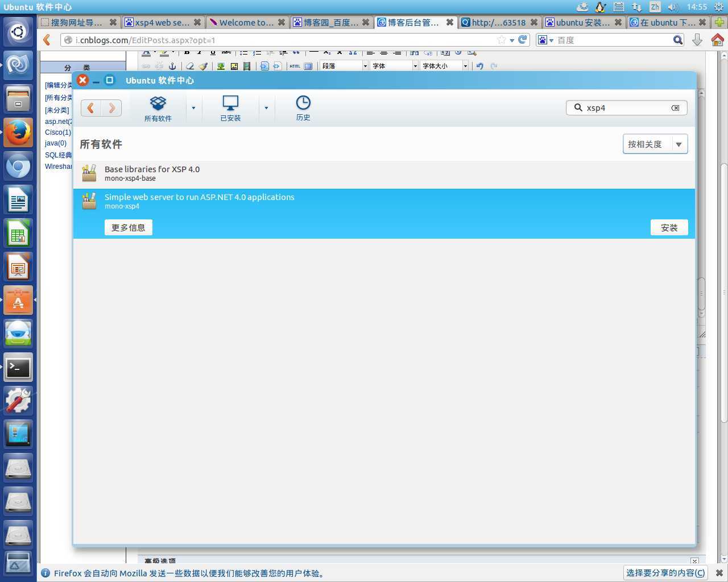Open System Settings wrench launcher icon
Viewport: 728px width, 582px height.
pyautogui.click(x=18, y=401)
